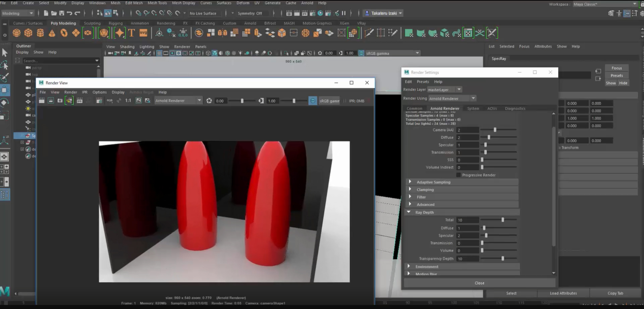Create a polygon sphere from the shelf

point(16,33)
